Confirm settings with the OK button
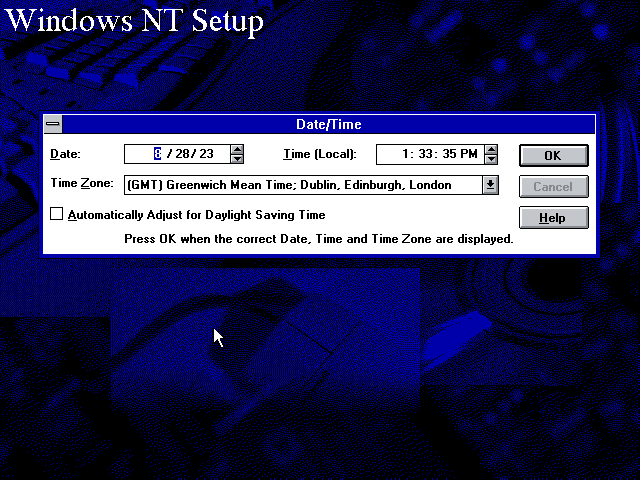640x480 pixels. click(x=553, y=156)
